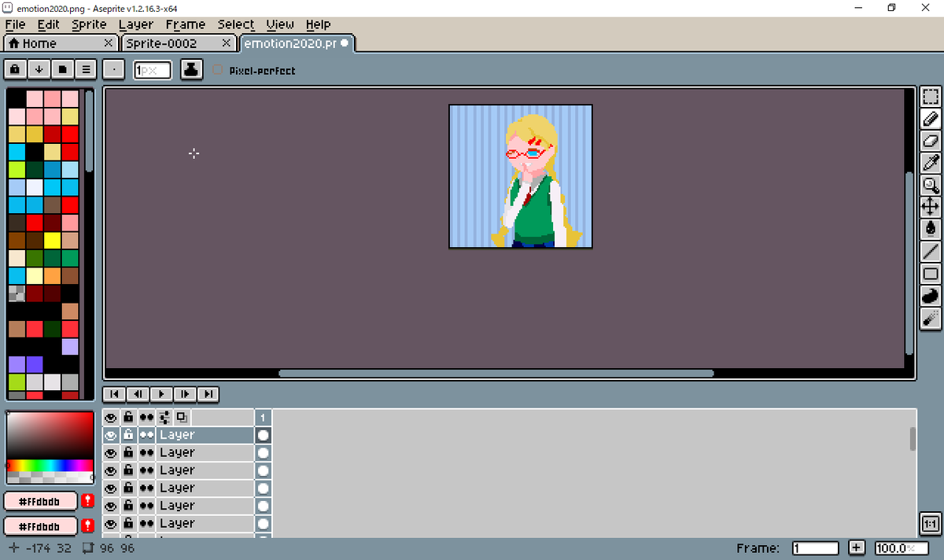Click the palette lock edit-mode icon
The width and height of the screenshot is (944, 560).
pyautogui.click(x=15, y=70)
